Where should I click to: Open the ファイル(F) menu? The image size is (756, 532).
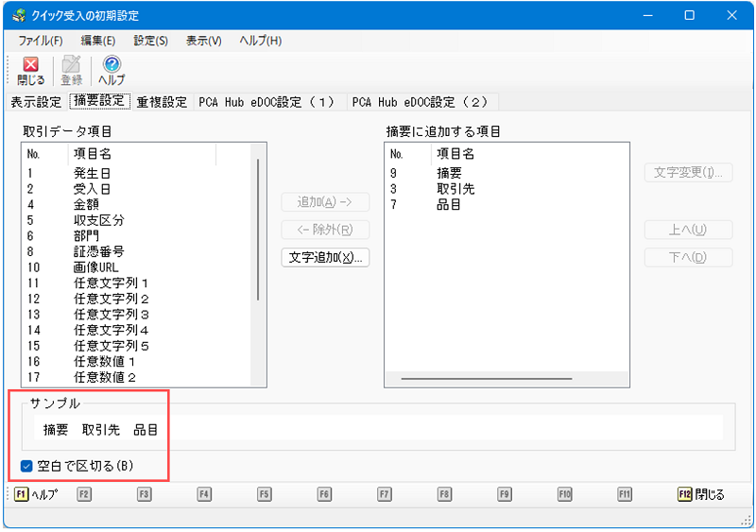click(x=41, y=41)
